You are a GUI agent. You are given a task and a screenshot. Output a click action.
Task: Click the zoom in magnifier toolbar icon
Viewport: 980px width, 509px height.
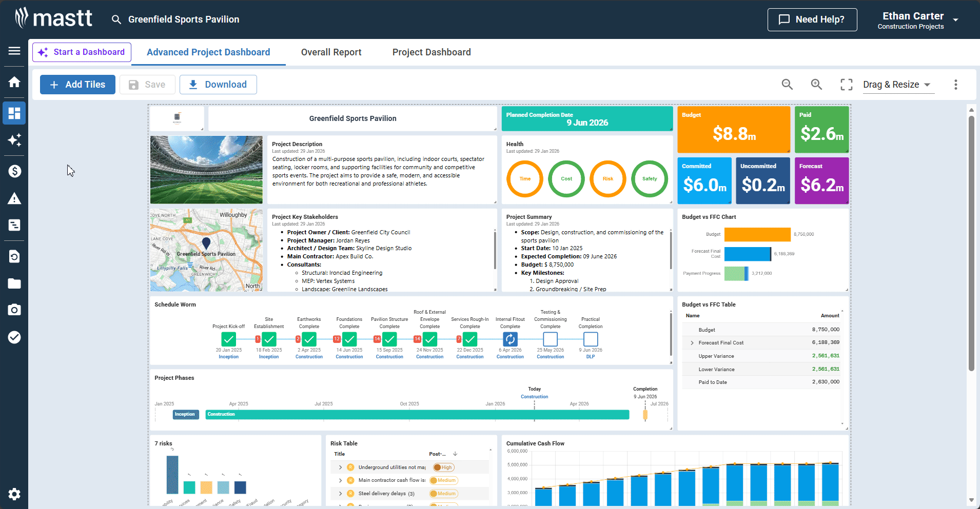pos(816,84)
